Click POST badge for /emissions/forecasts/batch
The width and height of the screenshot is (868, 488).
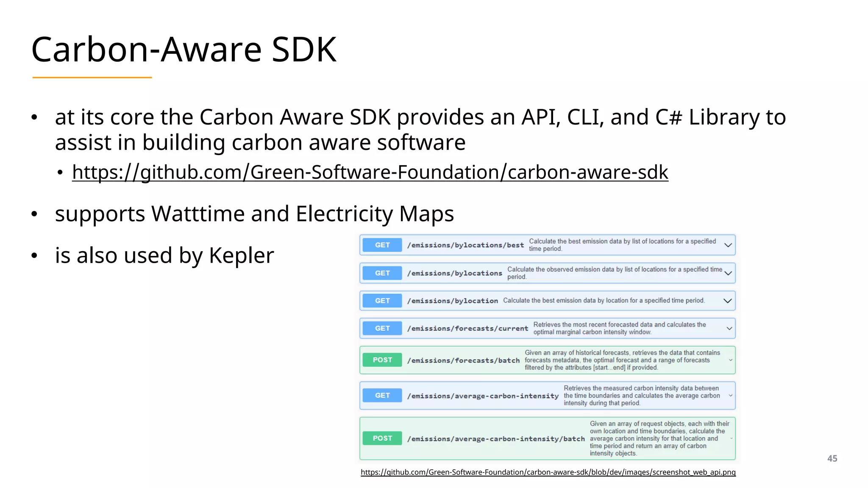(382, 360)
